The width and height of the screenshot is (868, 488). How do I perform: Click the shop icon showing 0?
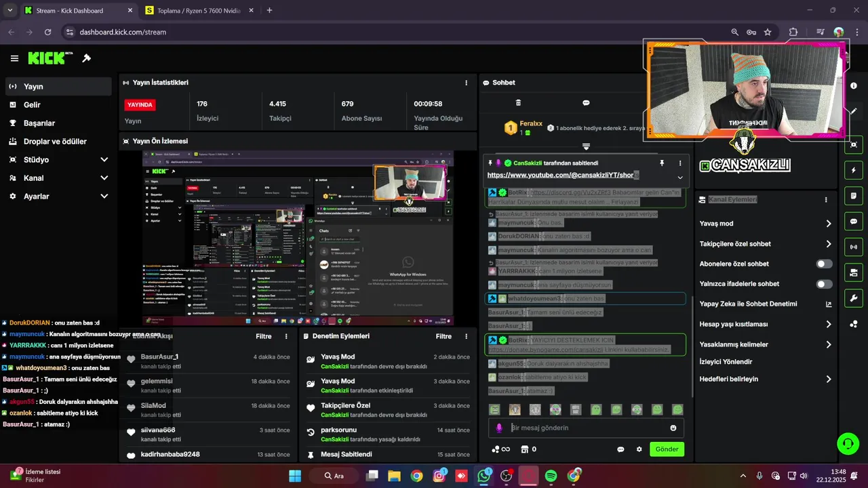(528, 449)
